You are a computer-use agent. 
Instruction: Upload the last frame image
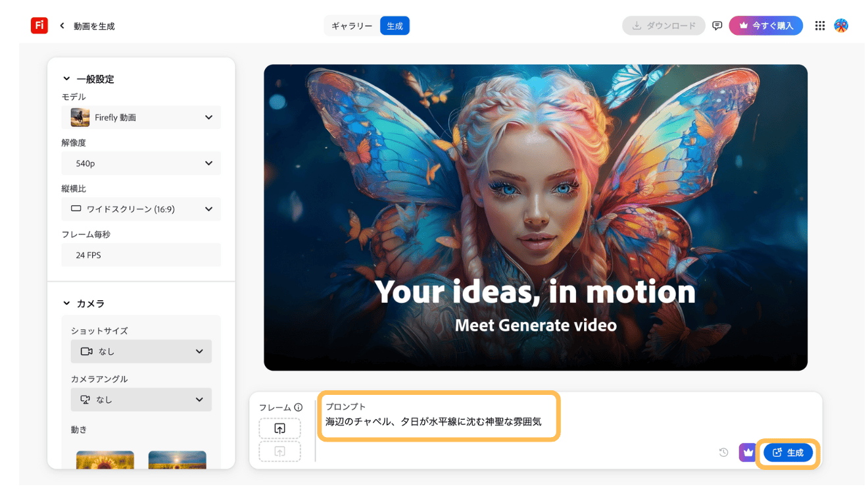(279, 452)
